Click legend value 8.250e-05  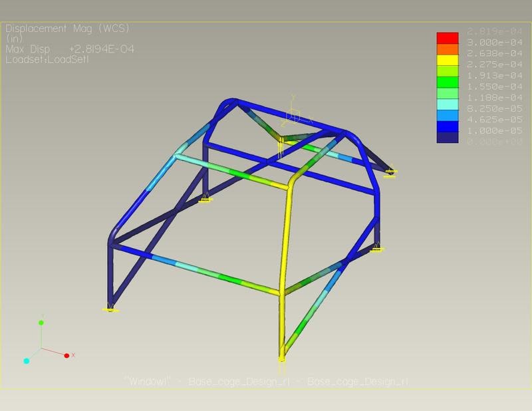(494, 108)
